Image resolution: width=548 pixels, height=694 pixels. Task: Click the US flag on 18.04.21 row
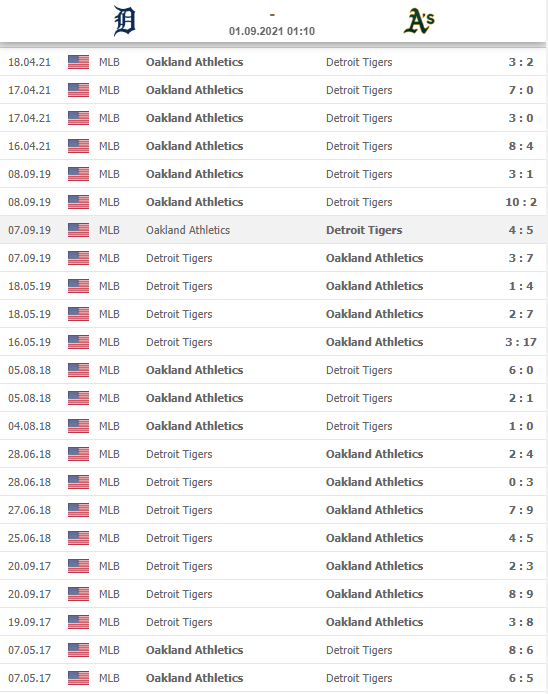[78, 62]
